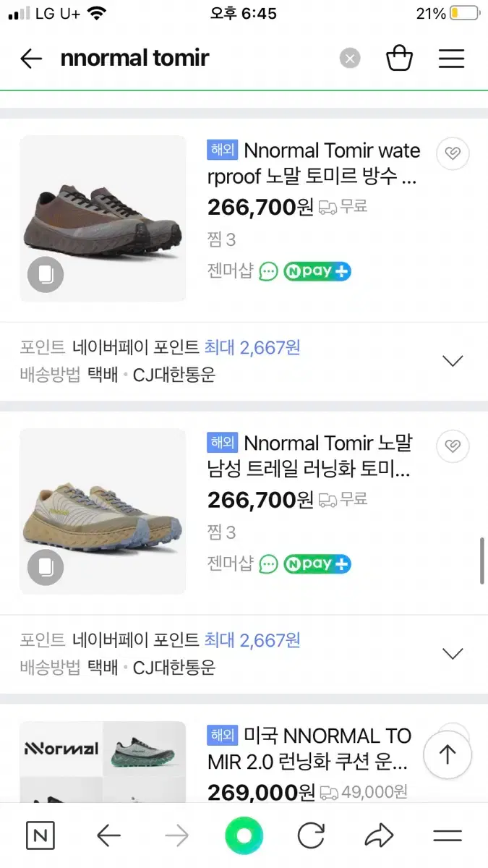Reload the page from bottom toolbar
The image size is (488, 868).
click(311, 836)
